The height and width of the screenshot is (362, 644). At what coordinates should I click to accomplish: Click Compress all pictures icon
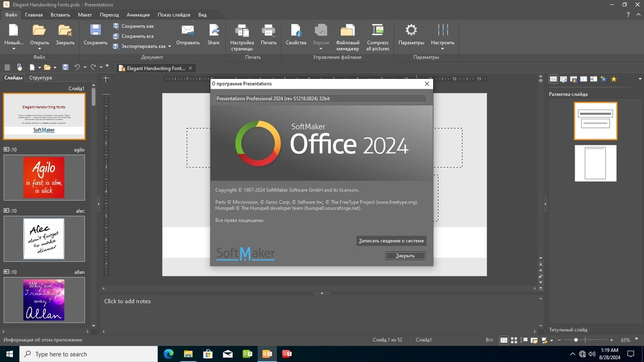click(378, 30)
